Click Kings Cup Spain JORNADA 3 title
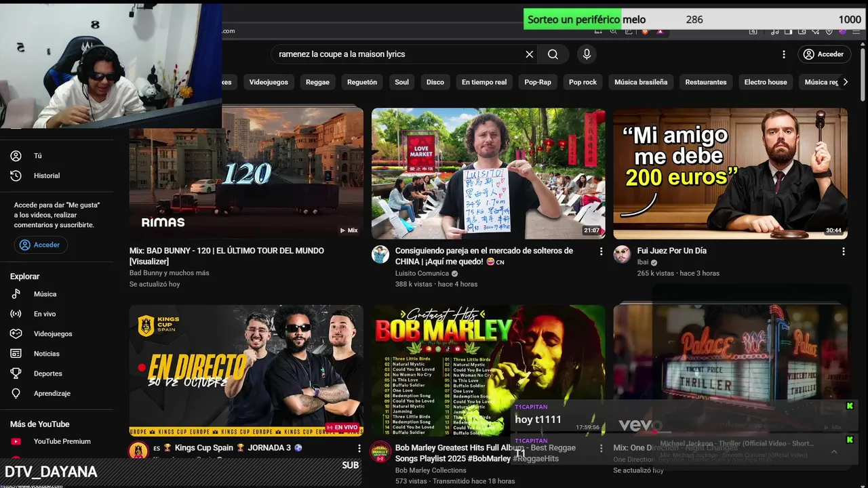 coord(227,448)
